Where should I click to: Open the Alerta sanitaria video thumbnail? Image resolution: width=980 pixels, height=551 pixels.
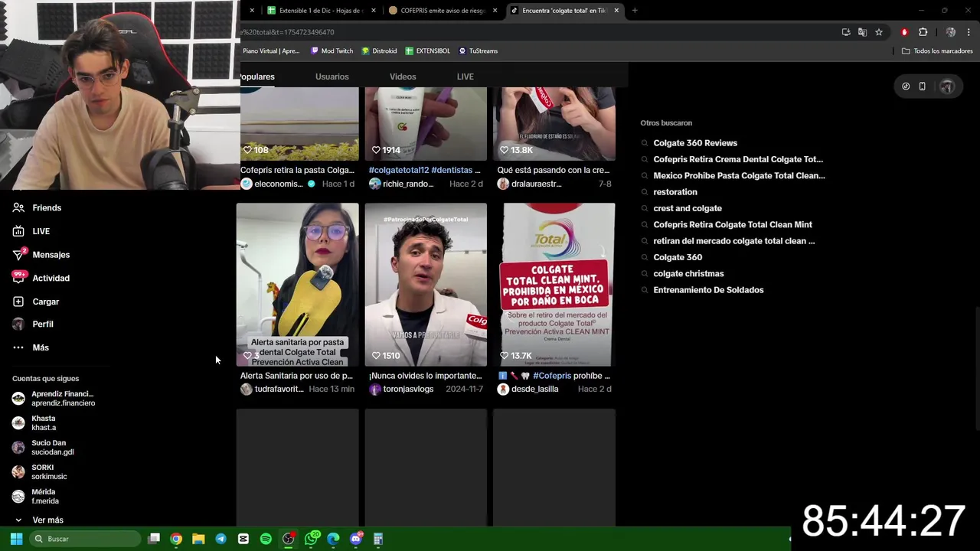coord(297,284)
